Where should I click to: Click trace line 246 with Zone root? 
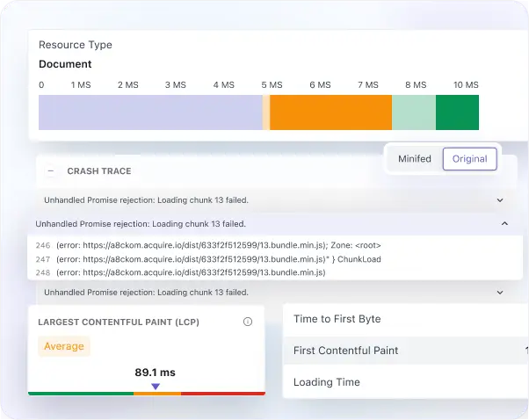208,245
